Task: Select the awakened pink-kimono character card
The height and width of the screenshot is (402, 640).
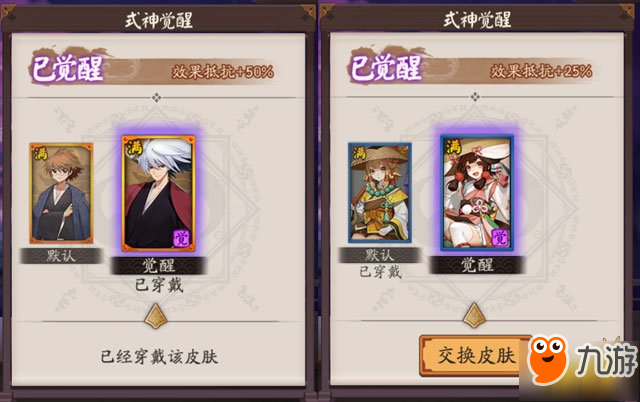Action: coord(477,193)
